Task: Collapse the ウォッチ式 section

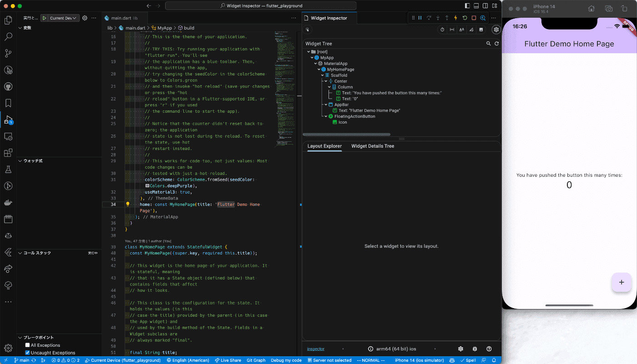Action: tap(20, 161)
